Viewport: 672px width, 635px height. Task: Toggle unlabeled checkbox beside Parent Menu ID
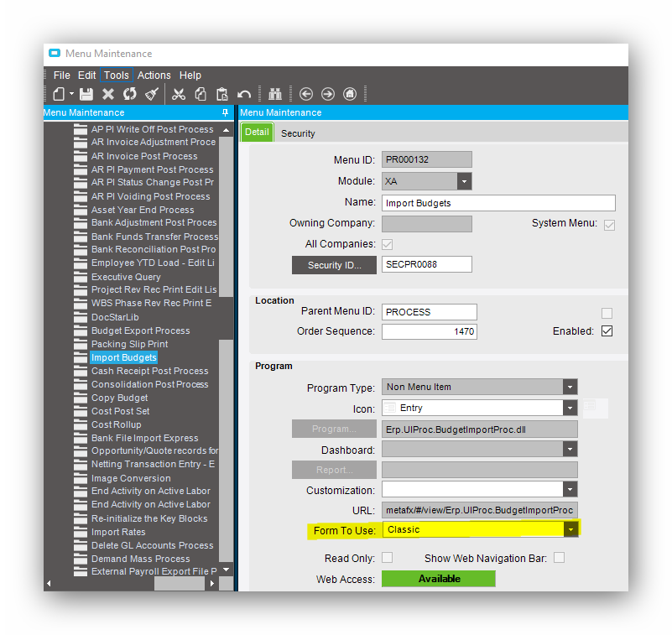pyautogui.click(x=607, y=313)
